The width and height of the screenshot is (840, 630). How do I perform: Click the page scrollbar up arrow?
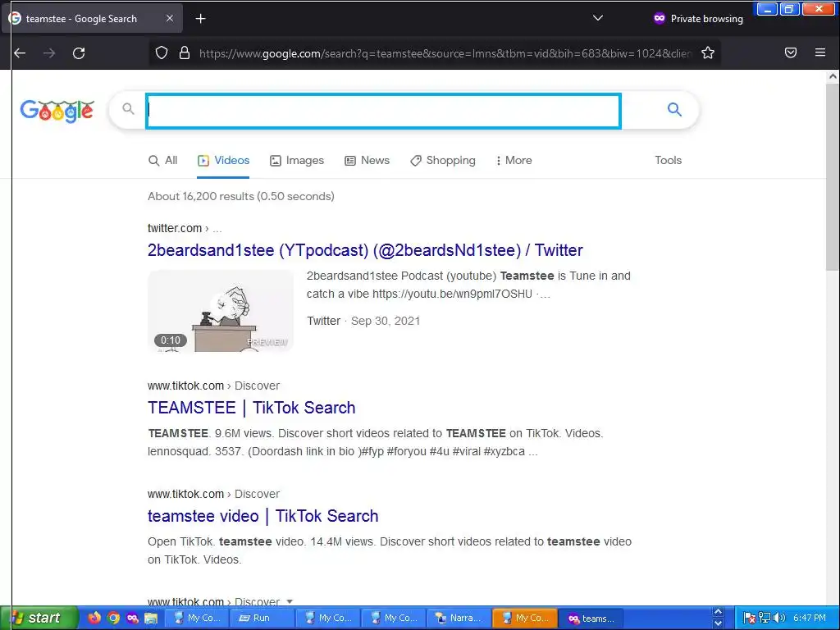[833, 76]
